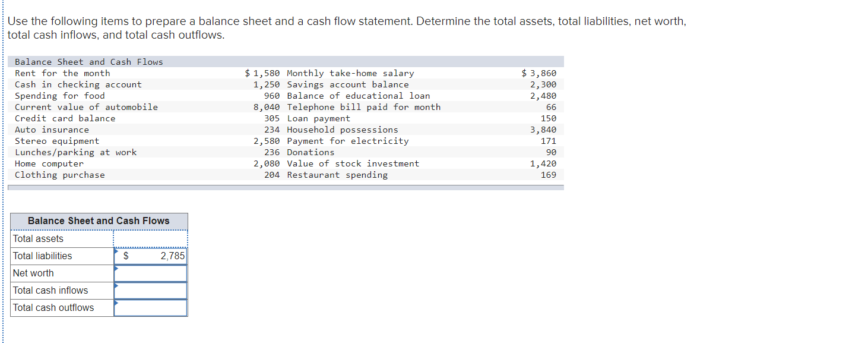Screen dimensions: 868x343
Task: Click the Household possessions value 3,840
Action: [x=547, y=130]
